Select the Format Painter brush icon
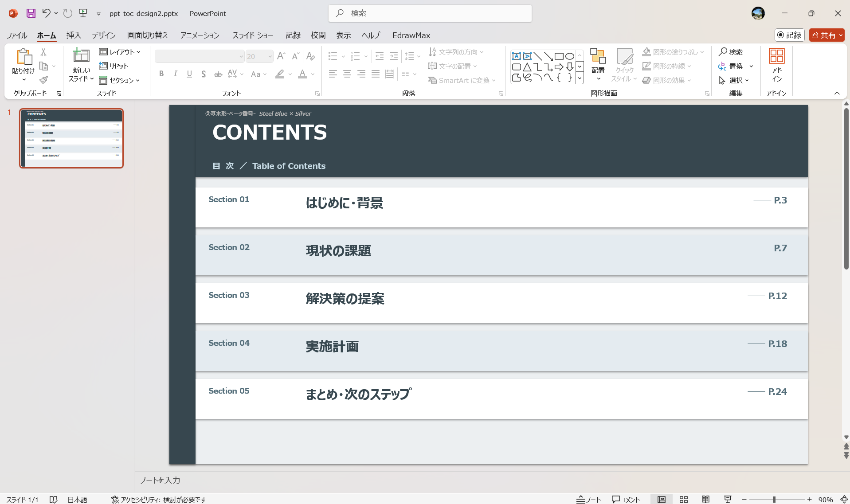 point(43,80)
